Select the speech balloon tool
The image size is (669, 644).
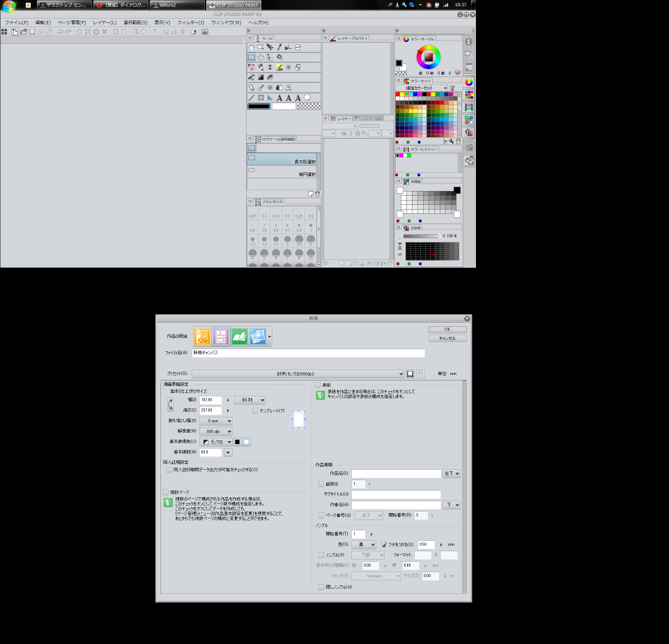(307, 98)
